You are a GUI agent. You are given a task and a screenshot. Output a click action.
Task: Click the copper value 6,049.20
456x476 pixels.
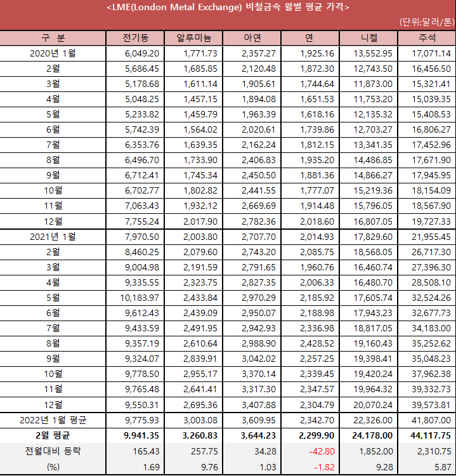point(142,53)
